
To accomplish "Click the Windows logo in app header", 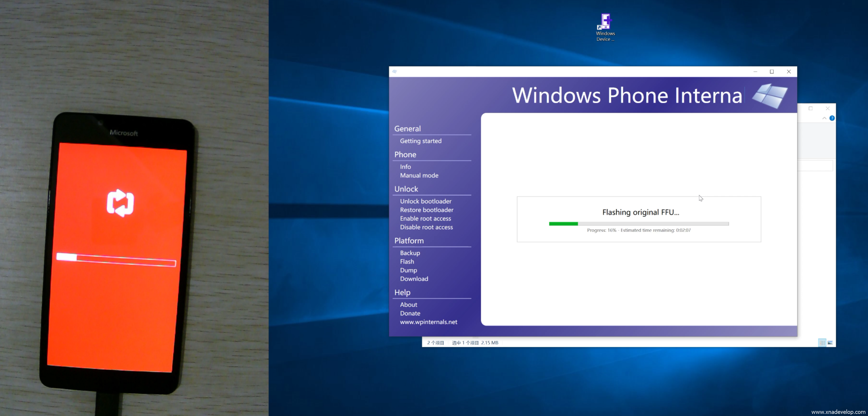I will coord(770,96).
